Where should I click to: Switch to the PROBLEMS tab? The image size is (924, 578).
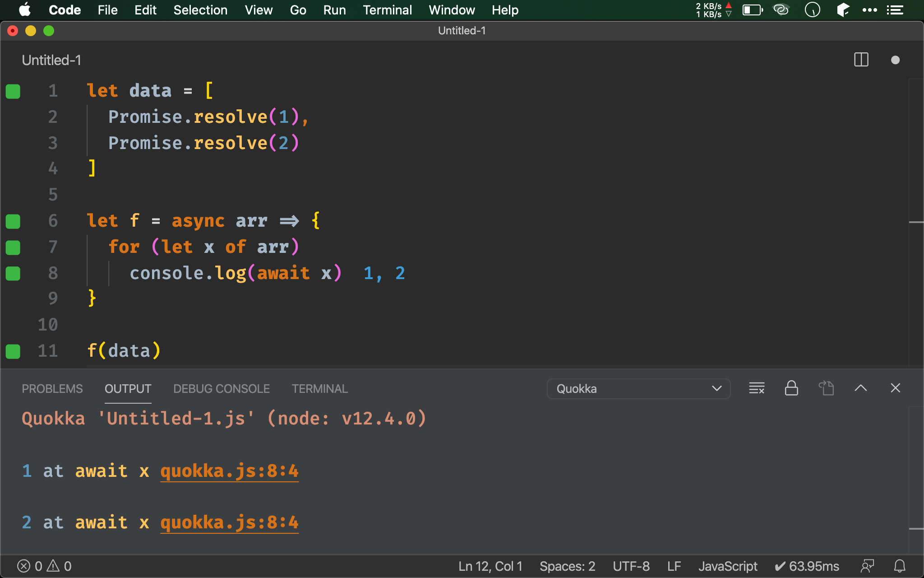click(52, 389)
